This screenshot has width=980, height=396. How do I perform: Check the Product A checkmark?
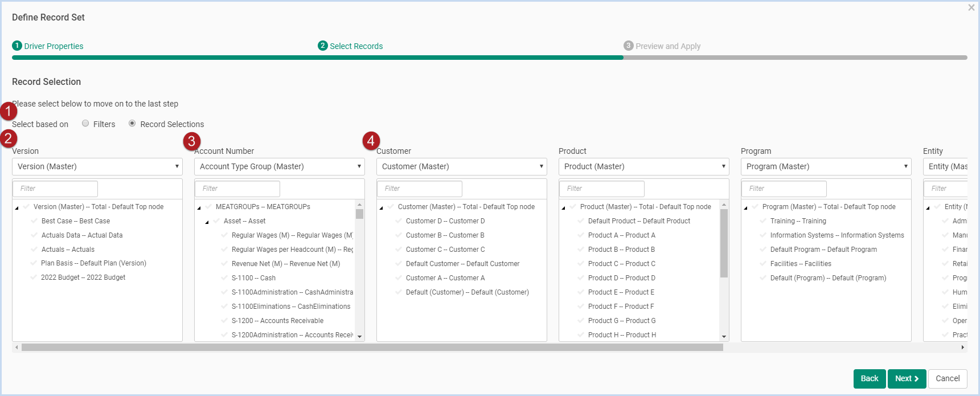tap(581, 235)
